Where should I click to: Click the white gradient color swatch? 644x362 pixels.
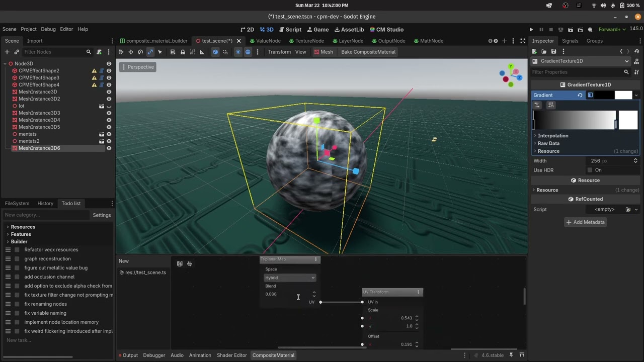tap(628, 120)
